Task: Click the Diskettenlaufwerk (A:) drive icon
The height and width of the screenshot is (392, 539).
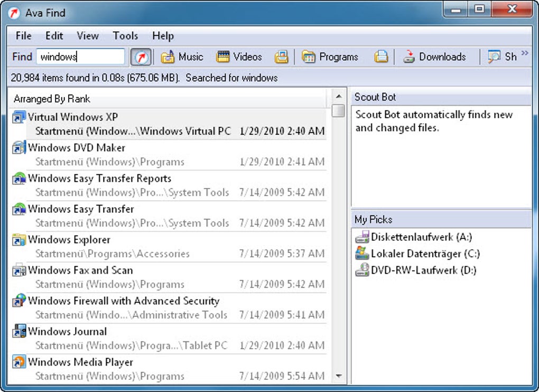Action: coord(362,237)
